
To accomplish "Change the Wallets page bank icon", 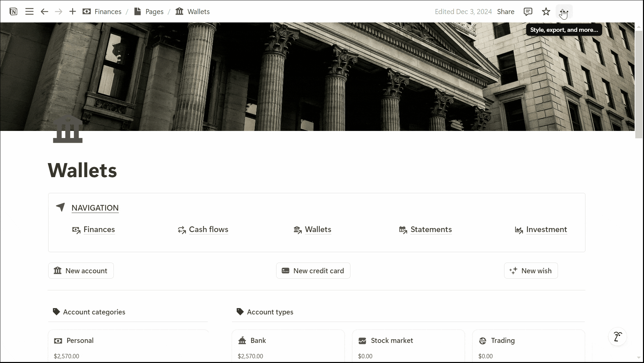I will click(x=68, y=129).
